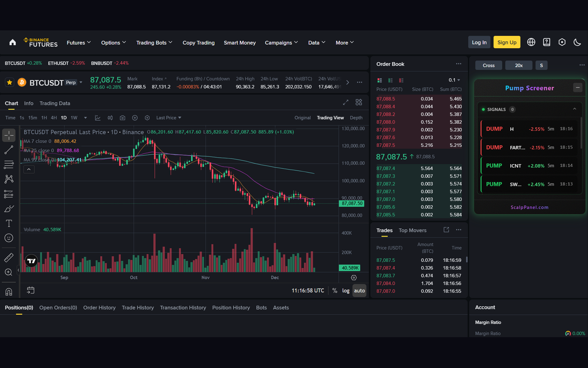Show both sides order book view
This screenshot has width=588, height=368.
pos(379,80)
